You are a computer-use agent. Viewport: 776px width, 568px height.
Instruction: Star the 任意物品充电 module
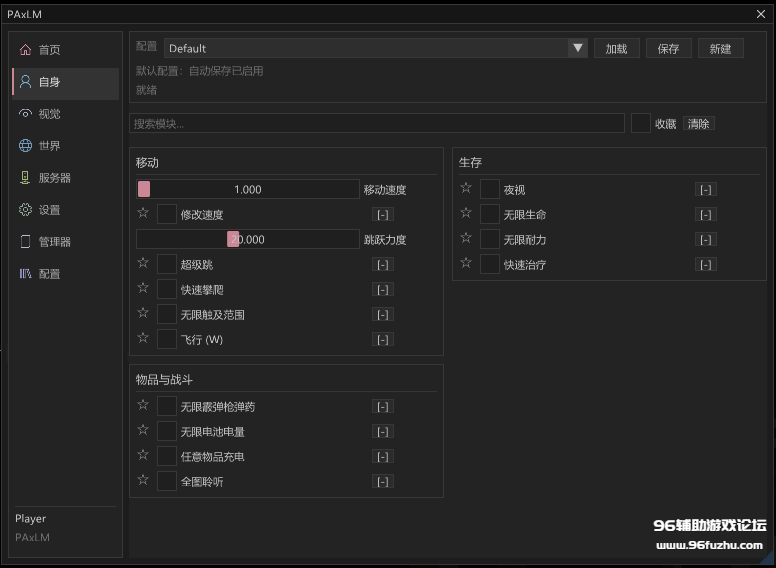pyautogui.click(x=143, y=455)
